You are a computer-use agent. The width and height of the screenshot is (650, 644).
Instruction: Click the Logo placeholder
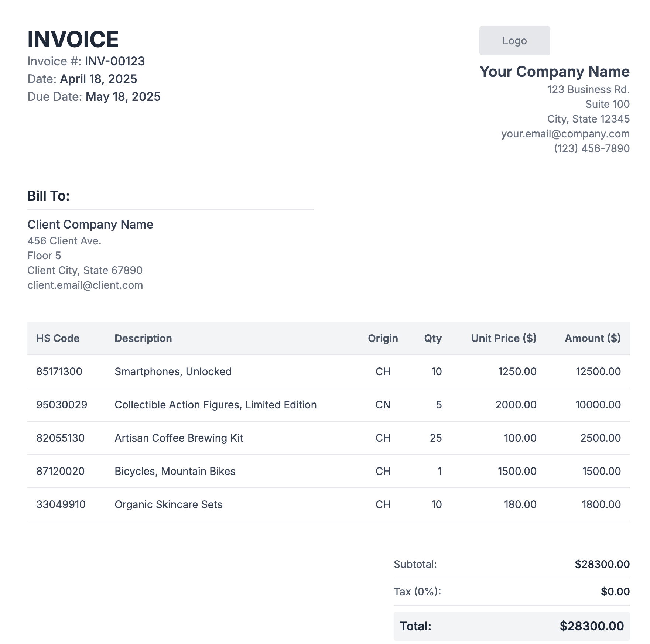(514, 41)
